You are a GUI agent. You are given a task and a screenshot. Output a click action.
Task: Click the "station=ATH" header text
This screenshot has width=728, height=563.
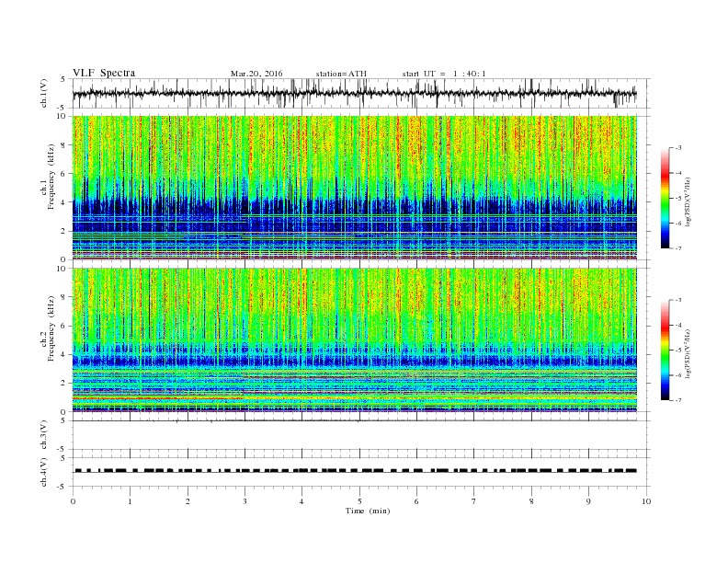tap(341, 74)
